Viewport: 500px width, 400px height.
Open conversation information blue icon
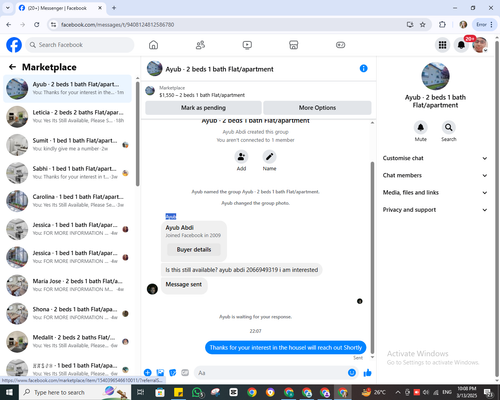click(363, 68)
